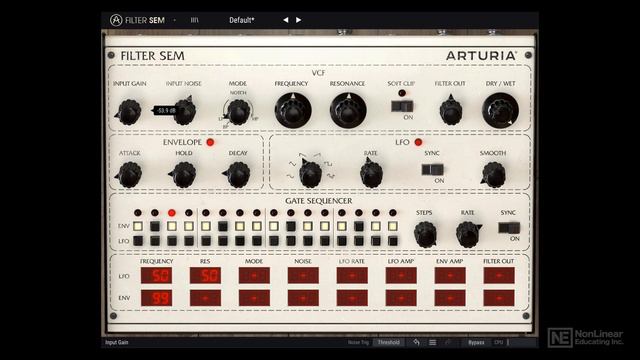The height and width of the screenshot is (360, 640).
Task: Click the filter Mode selector knob
Action: (238, 112)
